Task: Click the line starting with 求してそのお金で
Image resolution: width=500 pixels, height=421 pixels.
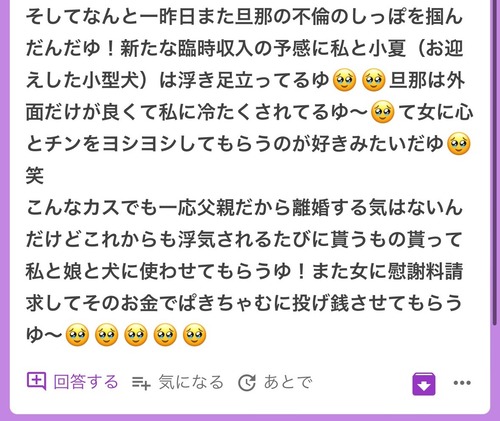Action: pos(244,303)
